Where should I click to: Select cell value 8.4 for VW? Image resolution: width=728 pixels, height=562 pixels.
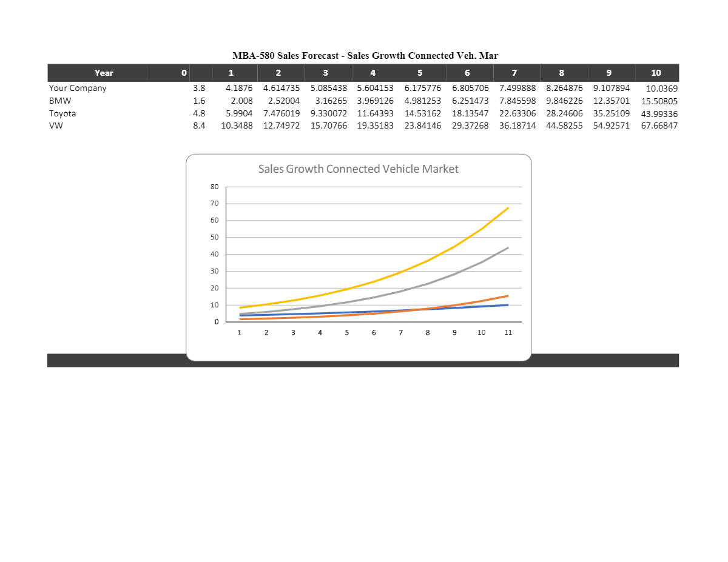199,125
